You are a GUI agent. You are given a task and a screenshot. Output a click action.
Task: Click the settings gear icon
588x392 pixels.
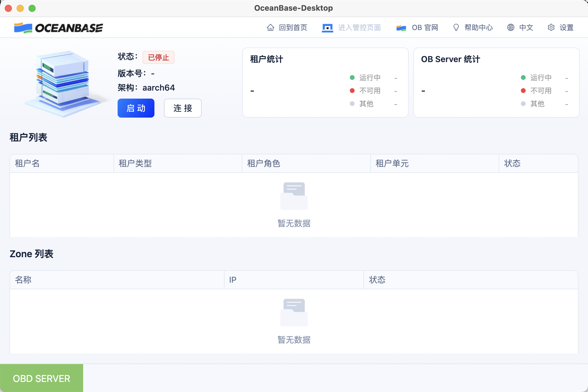click(551, 28)
